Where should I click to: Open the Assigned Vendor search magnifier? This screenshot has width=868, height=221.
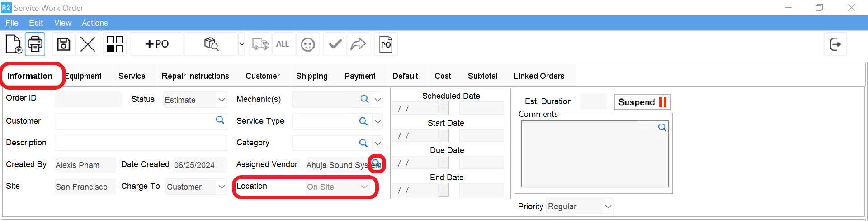pos(376,163)
